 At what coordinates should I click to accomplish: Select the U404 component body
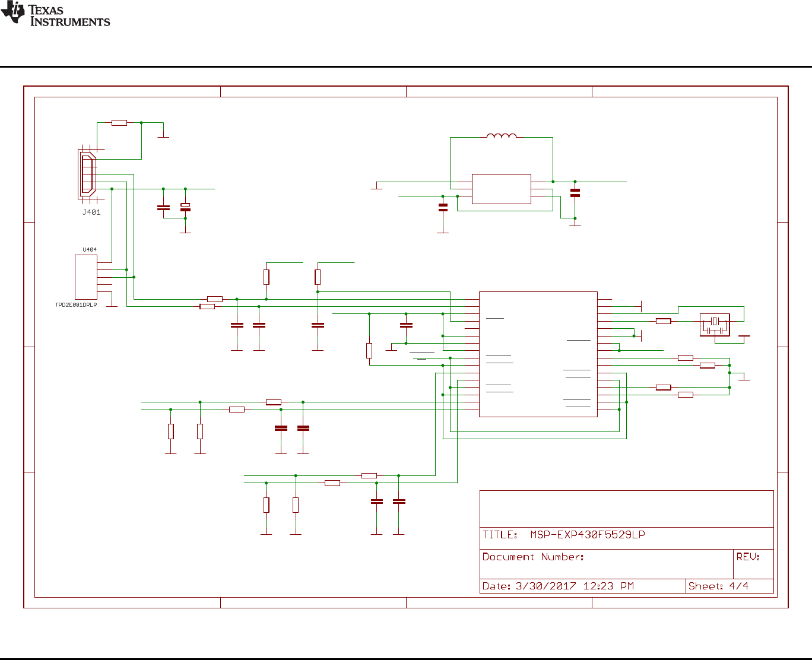86,277
